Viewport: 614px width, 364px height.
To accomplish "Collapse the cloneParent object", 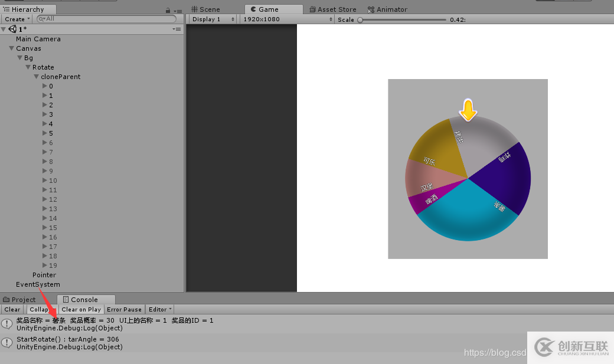I will click(x=36, y=77).
